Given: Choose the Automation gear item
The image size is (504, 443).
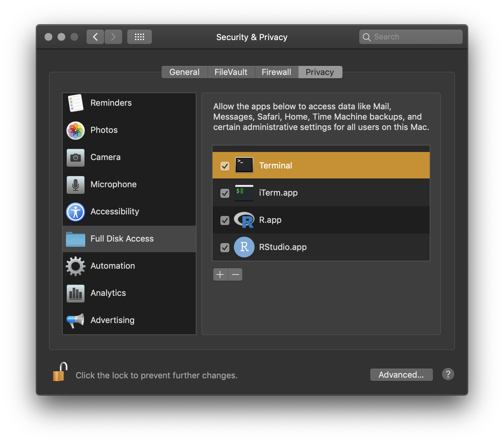Looking at the screenshot, I should 76,266.
